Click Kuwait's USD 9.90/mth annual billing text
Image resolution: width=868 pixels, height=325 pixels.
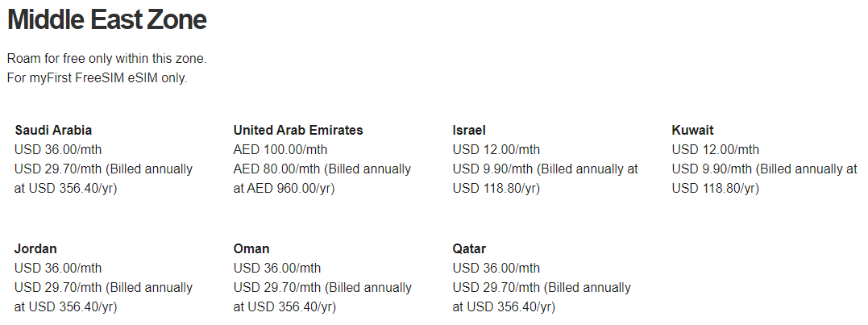tap(764, 178)
